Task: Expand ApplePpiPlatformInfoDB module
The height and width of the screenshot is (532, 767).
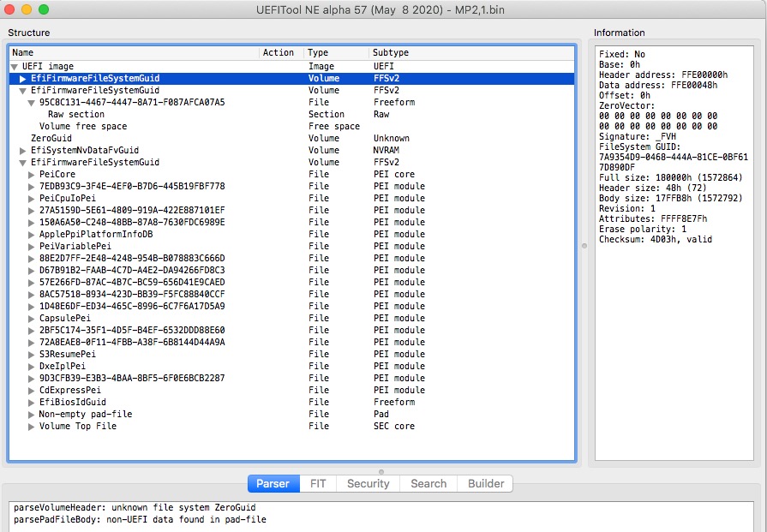Action: pyautogui.click(x=32, y=235)
